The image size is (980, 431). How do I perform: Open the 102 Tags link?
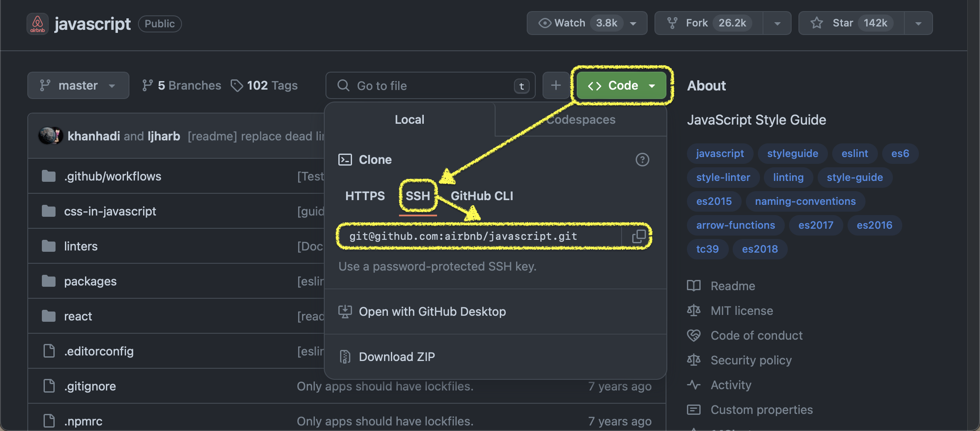coord(264,85)
